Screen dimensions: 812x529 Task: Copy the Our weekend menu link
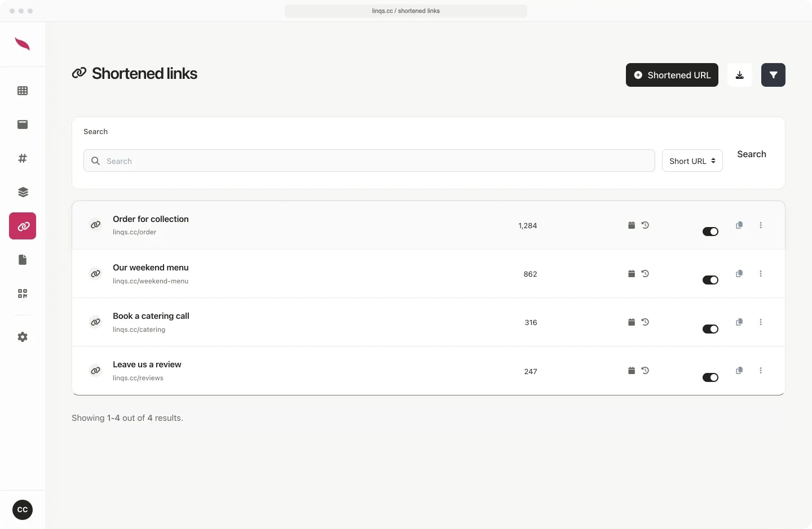coord(739,274)
